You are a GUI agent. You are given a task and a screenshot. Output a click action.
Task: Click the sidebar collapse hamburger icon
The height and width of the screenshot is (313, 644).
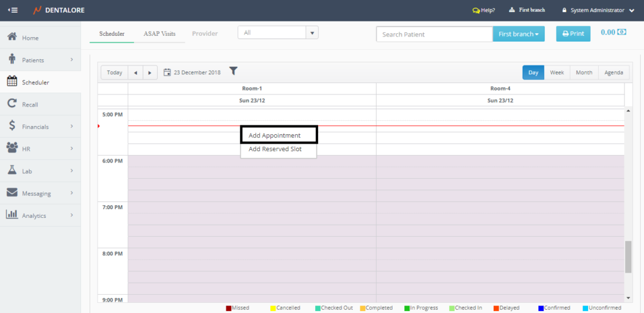tap(13, 10)
